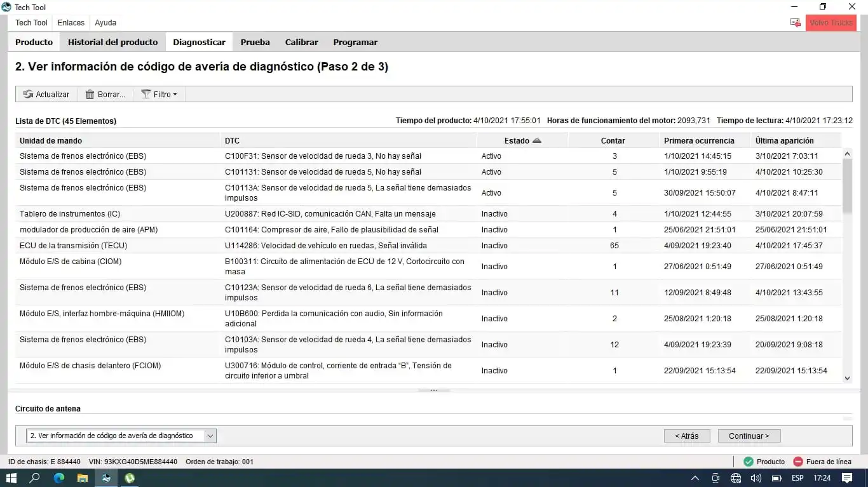Image resolution: width=868 pixels, height=487 pixels.
Task: Select the U114286 Velocidad de vehículo DTC
Action: click(428, 245)
